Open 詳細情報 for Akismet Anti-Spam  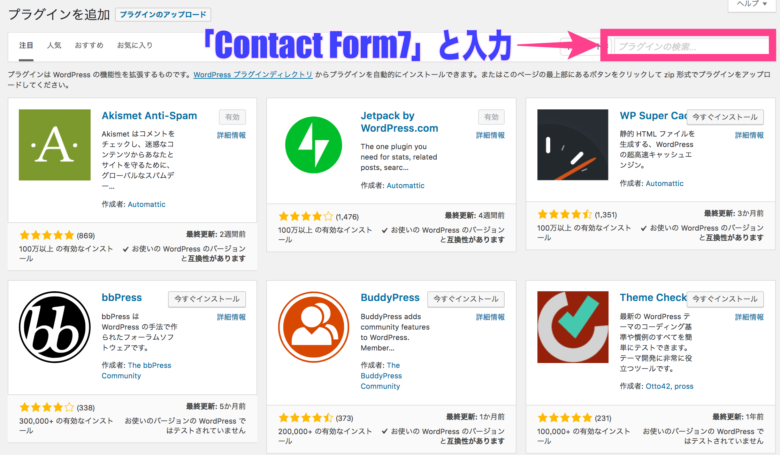[x=231, y=135]
